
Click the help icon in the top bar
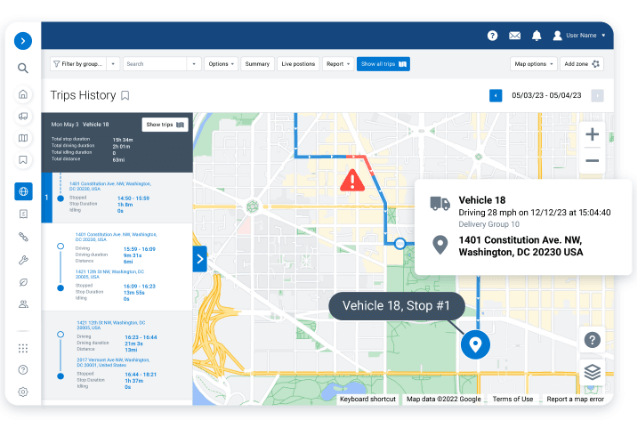tap(492, 36)
